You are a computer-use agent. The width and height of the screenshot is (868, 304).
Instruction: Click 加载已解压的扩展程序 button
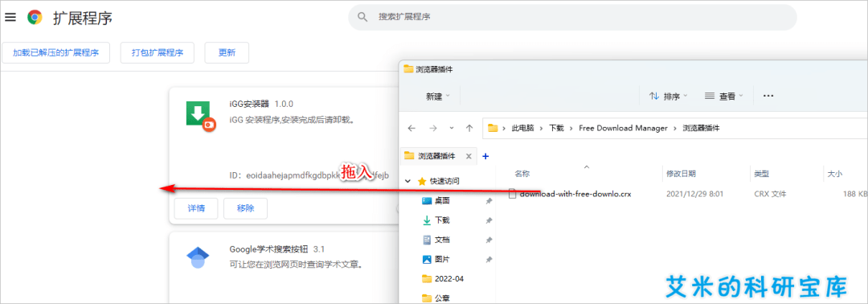coord(56,52)
